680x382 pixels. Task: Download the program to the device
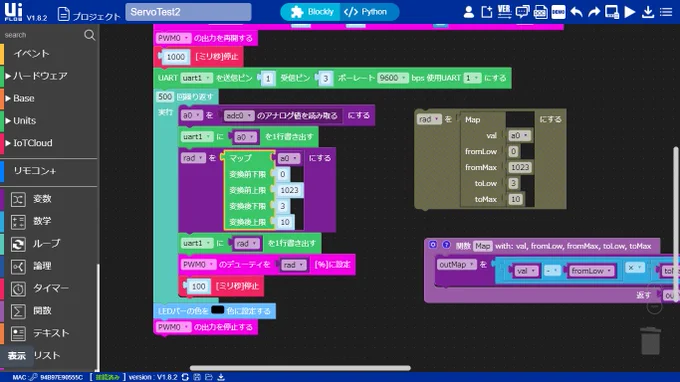[x=648, y=12]
